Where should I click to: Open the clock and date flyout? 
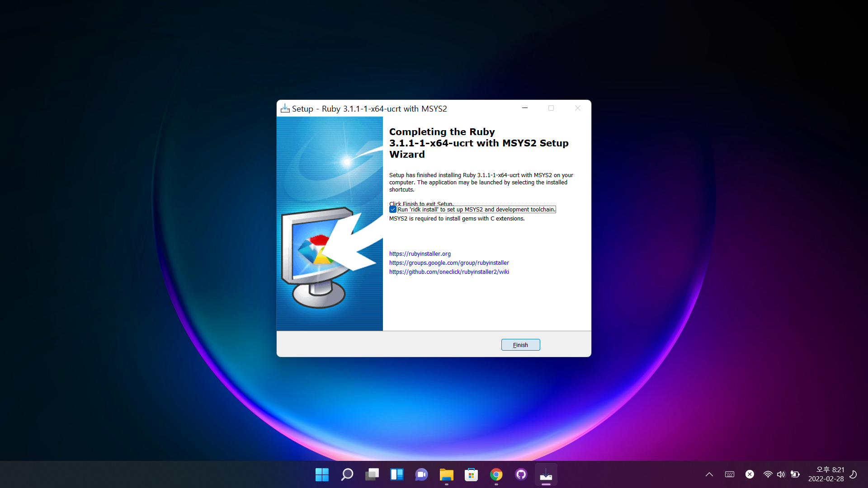click(x=826, y=474)
